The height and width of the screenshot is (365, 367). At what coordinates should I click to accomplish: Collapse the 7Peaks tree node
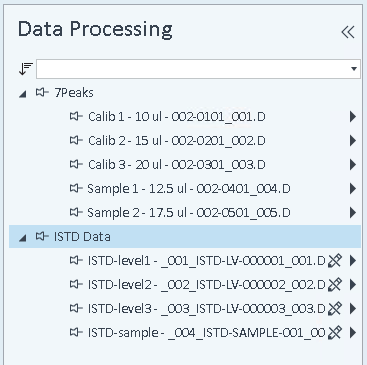[23, 94]
